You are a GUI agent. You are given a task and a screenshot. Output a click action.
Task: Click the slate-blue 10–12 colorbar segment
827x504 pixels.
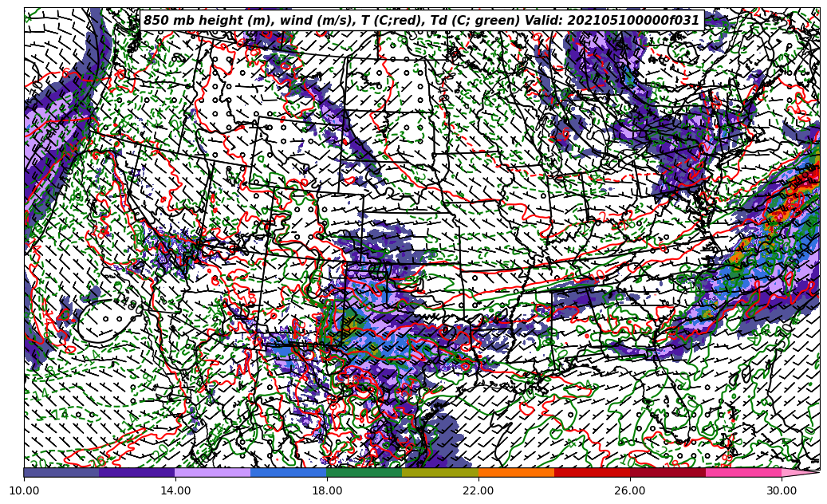click(61, 472)
